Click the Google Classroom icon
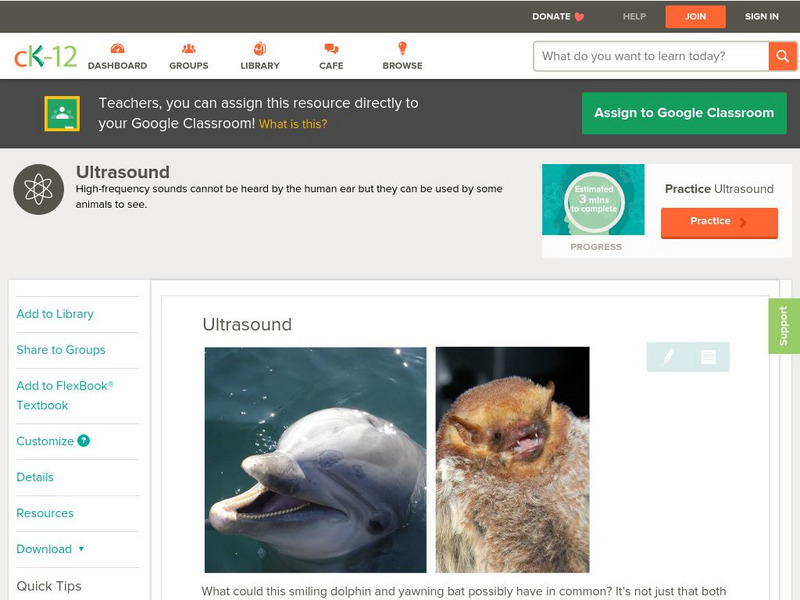 62,113
